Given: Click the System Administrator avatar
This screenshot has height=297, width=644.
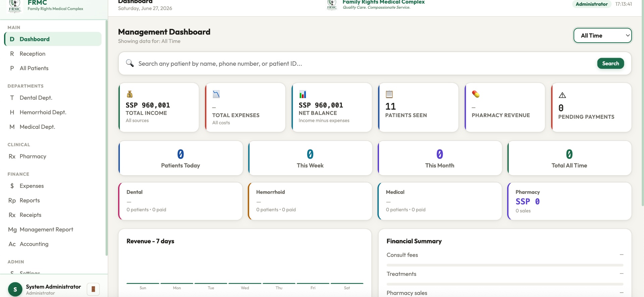Looking at the screenshot, I should coord(15,289).
